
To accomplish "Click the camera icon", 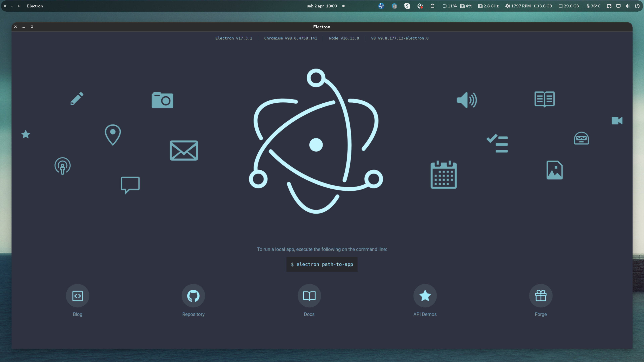I will 162,100.
